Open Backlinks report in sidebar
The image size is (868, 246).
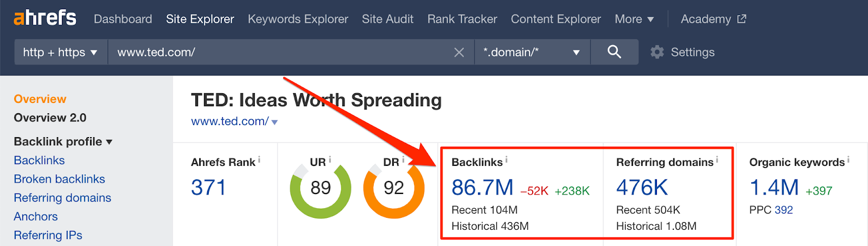[39, 160]
